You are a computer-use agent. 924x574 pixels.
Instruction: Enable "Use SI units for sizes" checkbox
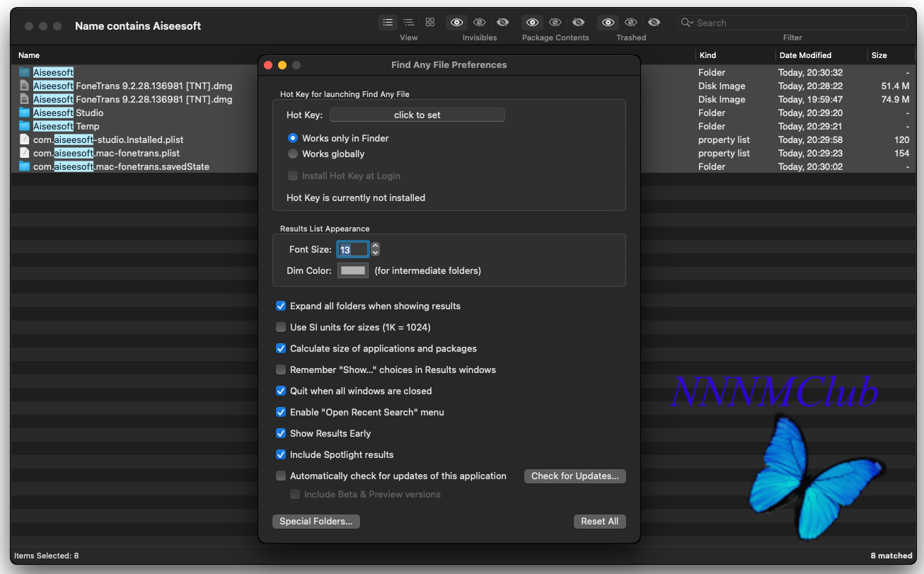click(281, 327)
